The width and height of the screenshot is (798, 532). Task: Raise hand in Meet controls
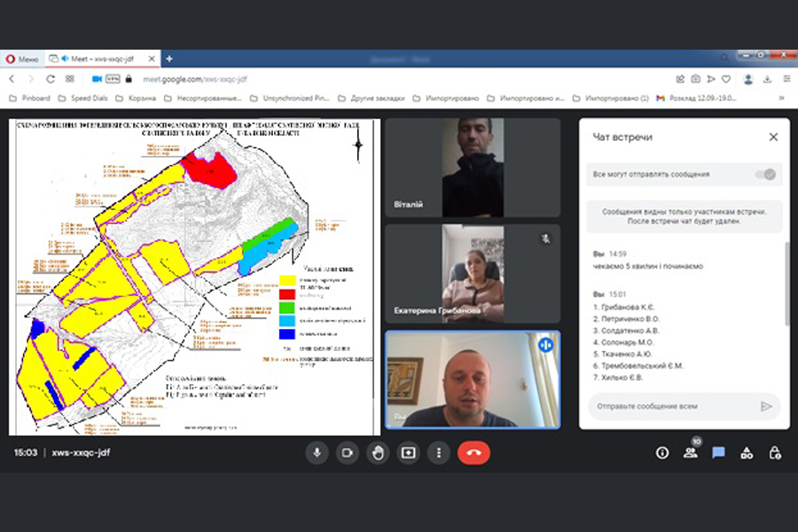coord(378,452)
